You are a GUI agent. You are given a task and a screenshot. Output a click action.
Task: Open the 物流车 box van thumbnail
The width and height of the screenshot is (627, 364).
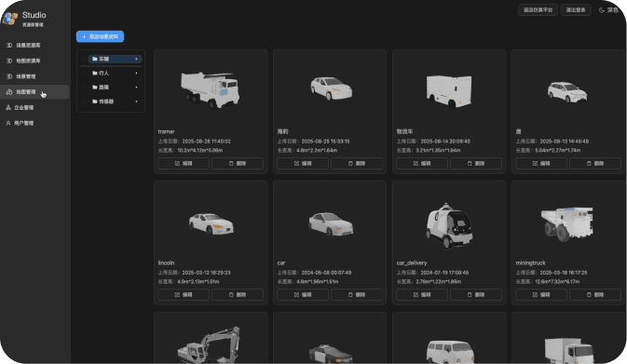tap(449, 91)
